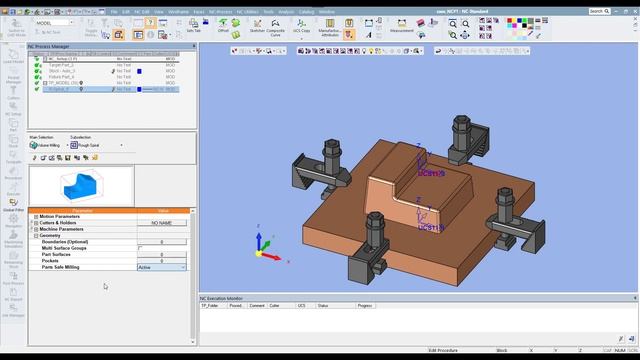This screenshot has height=360, width=640.
Task: Click the Composite Curve tool
Action: (x=276, y=28)
